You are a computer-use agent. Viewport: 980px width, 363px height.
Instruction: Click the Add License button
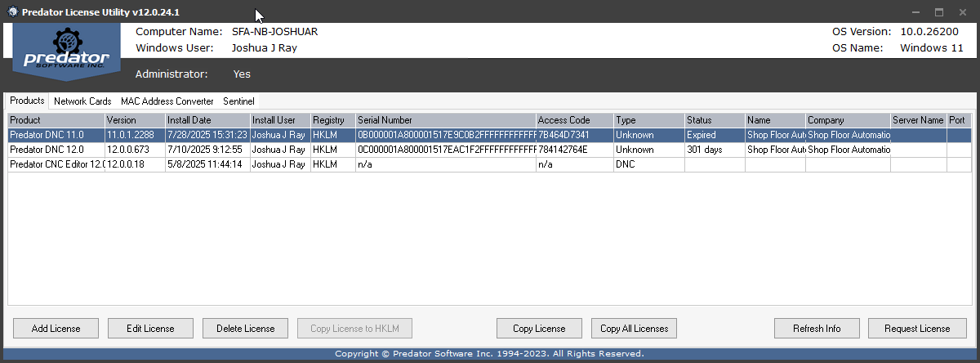click(x=56, y=329)
